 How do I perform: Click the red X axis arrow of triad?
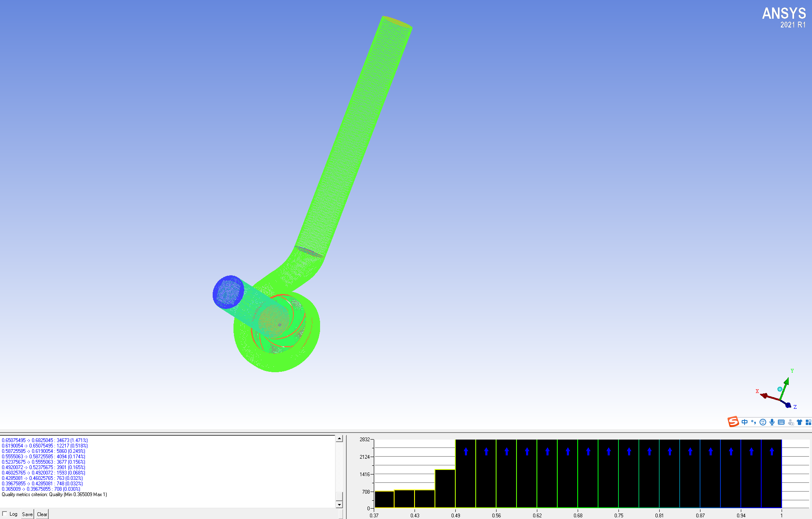coord(765,395)
